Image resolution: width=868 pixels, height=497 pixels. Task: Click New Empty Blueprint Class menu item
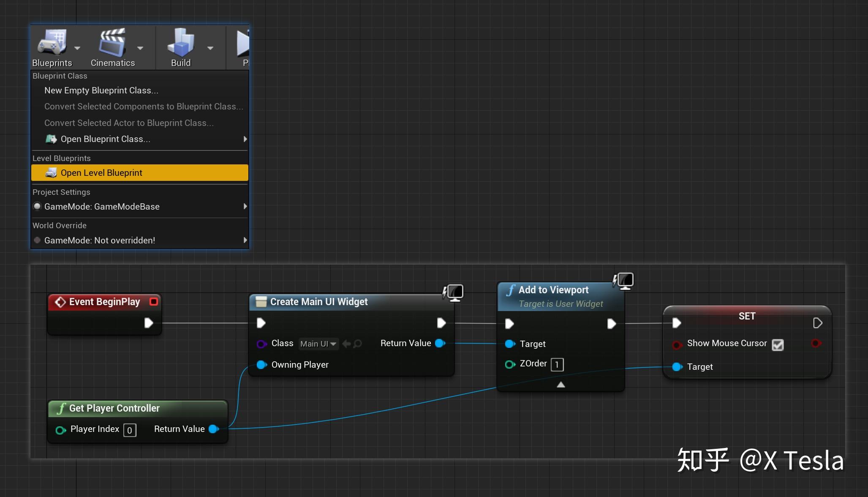coord(101,90)
